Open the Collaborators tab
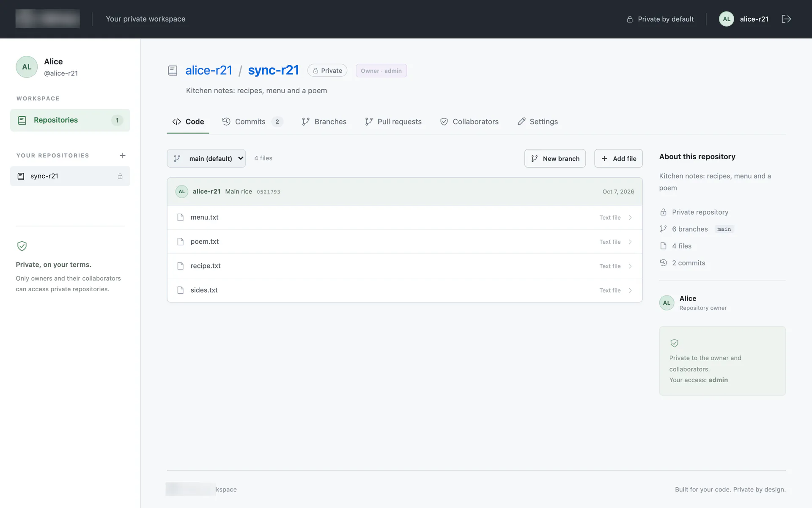Image resolution: width=812 pixels, height=508 pixels. [469, 121]
